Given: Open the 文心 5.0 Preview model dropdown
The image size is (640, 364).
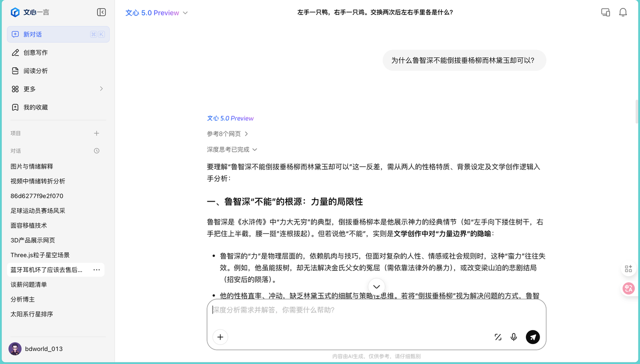Looking at the screenshot, I should click(156, 12).
